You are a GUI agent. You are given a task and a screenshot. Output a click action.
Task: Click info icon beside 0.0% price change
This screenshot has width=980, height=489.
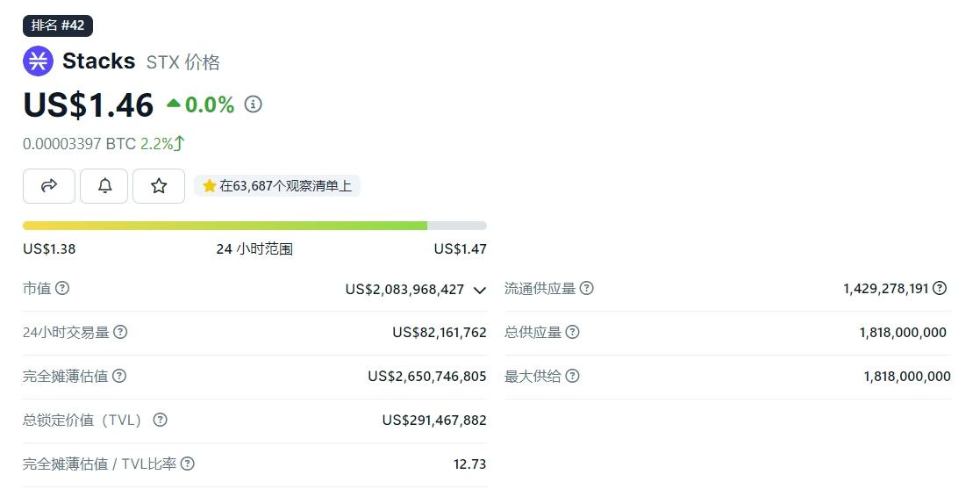coord(254,104)
